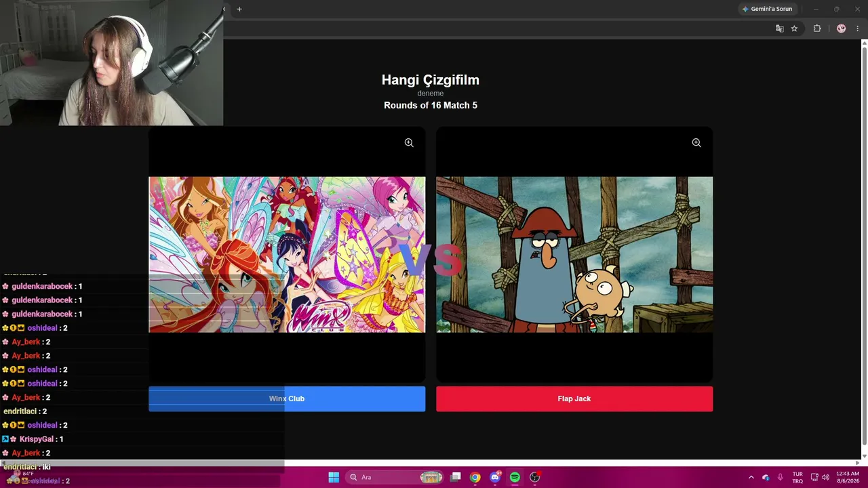Zoom into the Flap Jack image
The height and width of the screenshot is (488, 868).
(x=696, y=143)
